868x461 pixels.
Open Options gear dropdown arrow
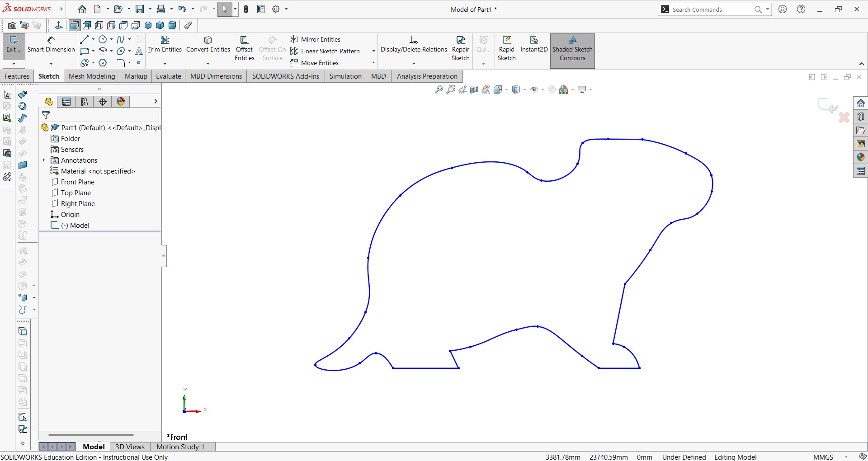click(x=286, y=9)
